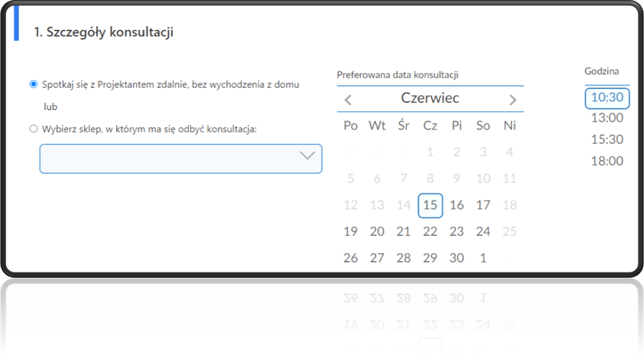Select June 16 in the calendar
Viewport: 644px width, 357px height.
pyautogui.click(x=457, y=205)
